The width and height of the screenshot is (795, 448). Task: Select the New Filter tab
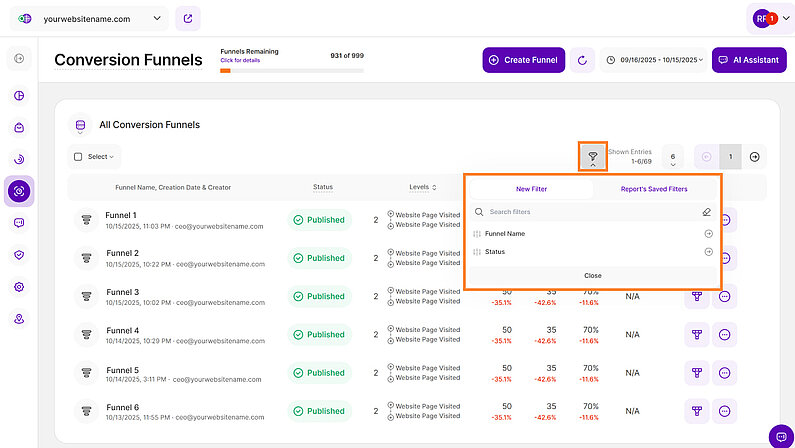coord(531,188)
